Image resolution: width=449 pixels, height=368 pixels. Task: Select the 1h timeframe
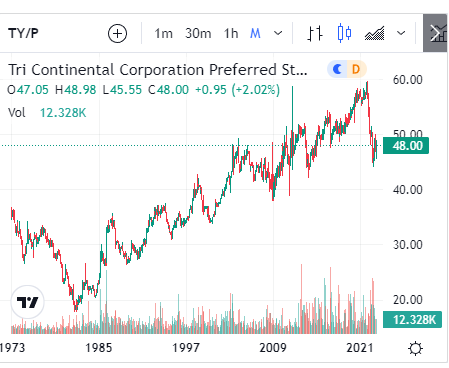click(x=231, y=34)
